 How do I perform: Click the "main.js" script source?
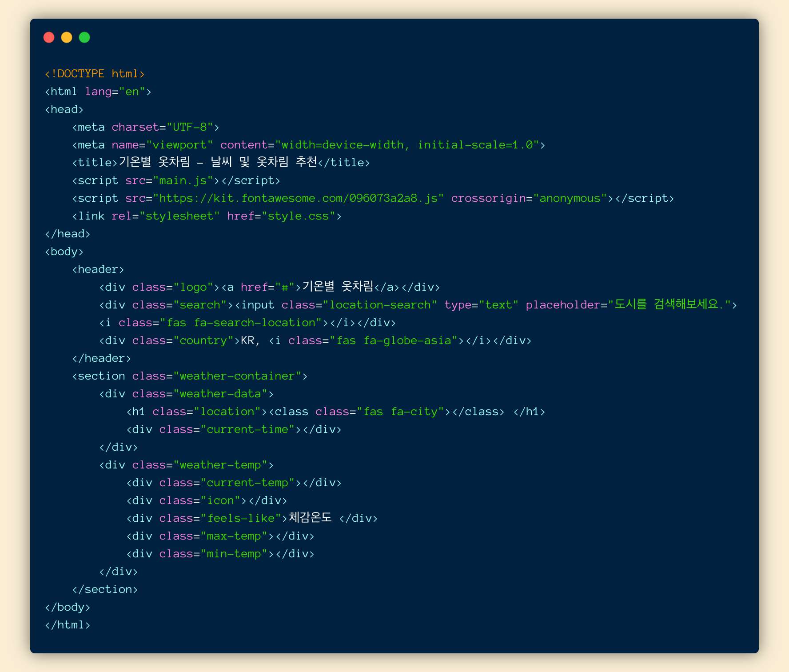tap(183, 180)
